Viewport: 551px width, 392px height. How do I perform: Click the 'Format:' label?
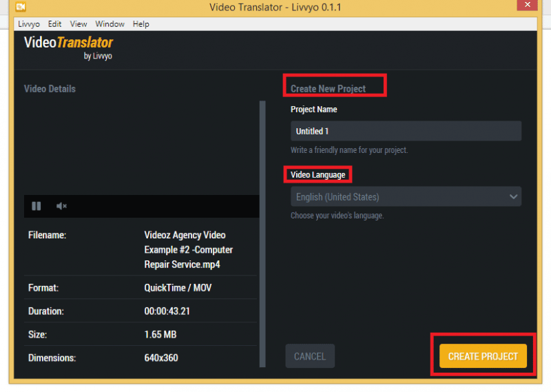43,287
